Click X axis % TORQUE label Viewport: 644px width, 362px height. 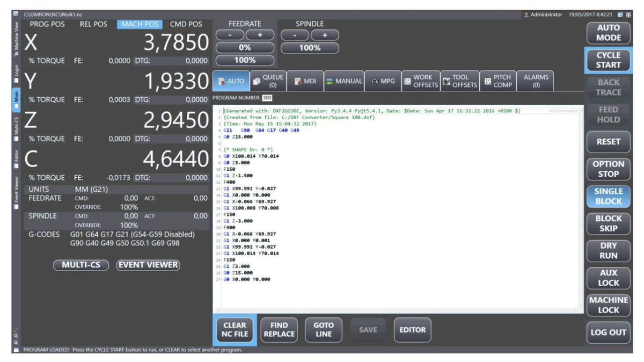point(47,61)
